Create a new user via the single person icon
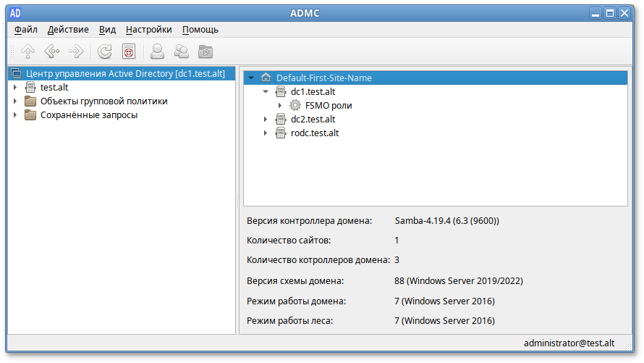The height and width of the screenshot is (363, 644). tap(157, 51)
